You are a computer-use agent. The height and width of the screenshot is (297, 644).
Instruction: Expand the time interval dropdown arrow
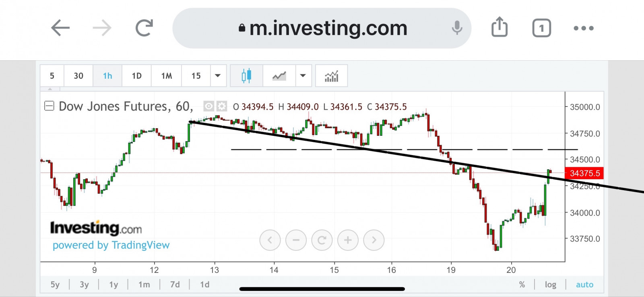(x=218, y=76)
